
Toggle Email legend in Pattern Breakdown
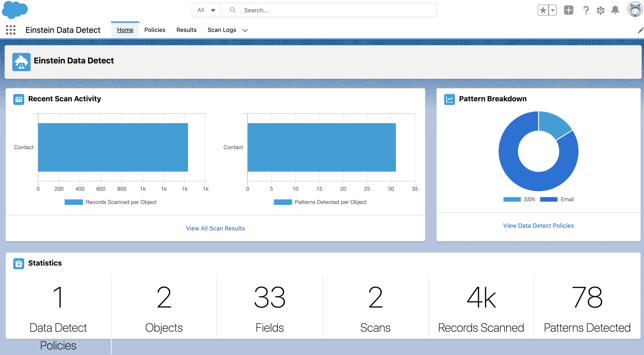557,199
